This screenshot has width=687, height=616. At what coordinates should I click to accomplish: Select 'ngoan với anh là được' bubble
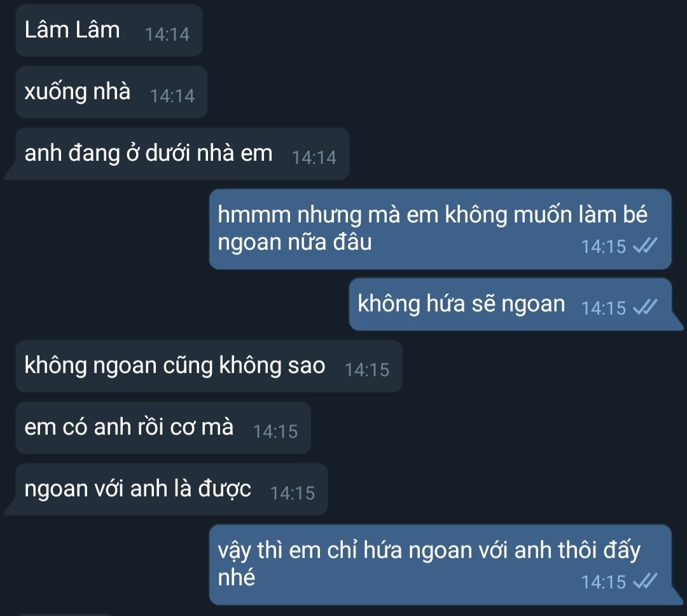tap(172, 489)
